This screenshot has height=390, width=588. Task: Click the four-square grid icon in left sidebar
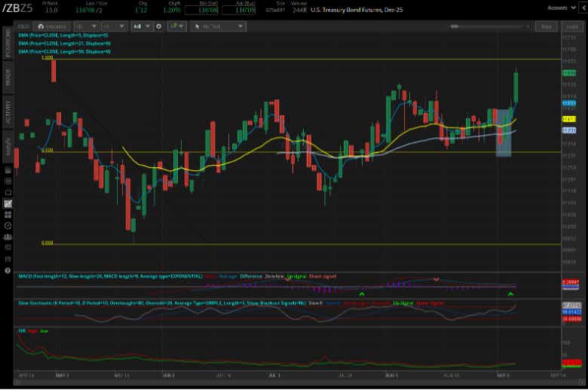click(x=8, y=215)
